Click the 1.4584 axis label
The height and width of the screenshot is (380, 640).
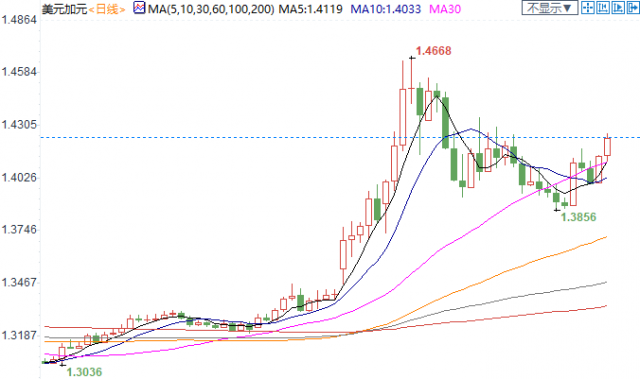(19, 72)
